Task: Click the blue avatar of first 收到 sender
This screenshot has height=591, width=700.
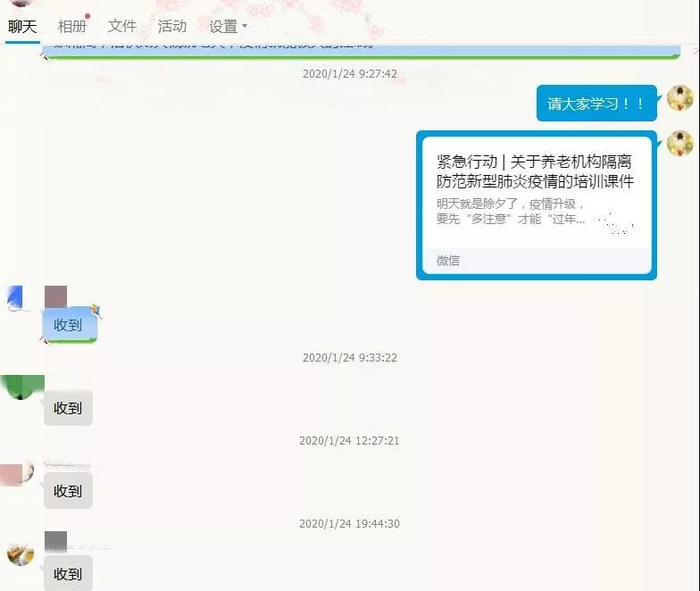Action: pos(21,299)
